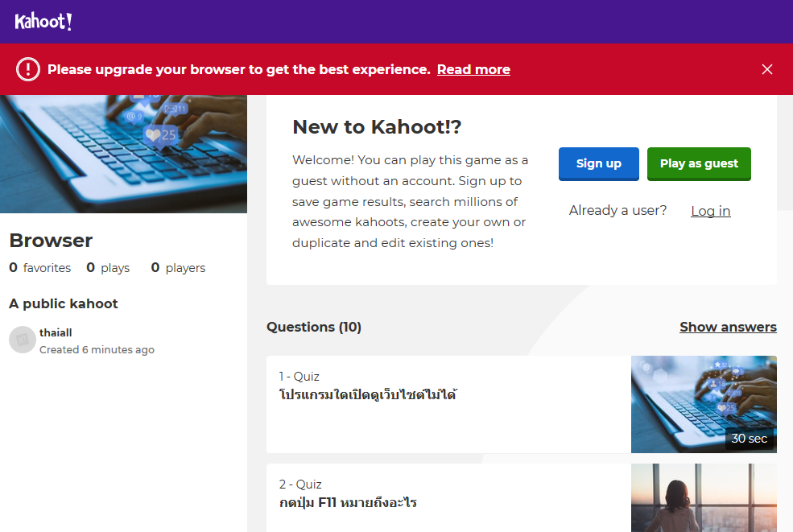Open the question 2 window-view thumbnail

[704, 497]
